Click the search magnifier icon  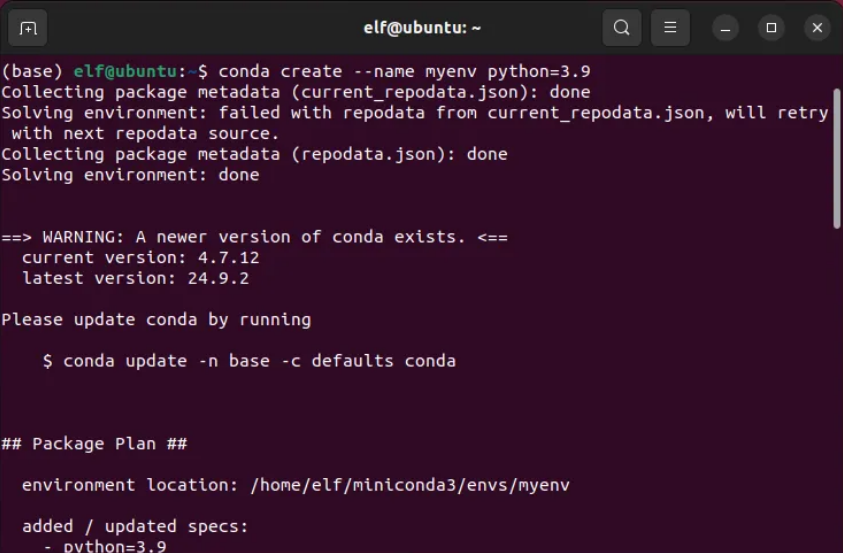(621, 28)
